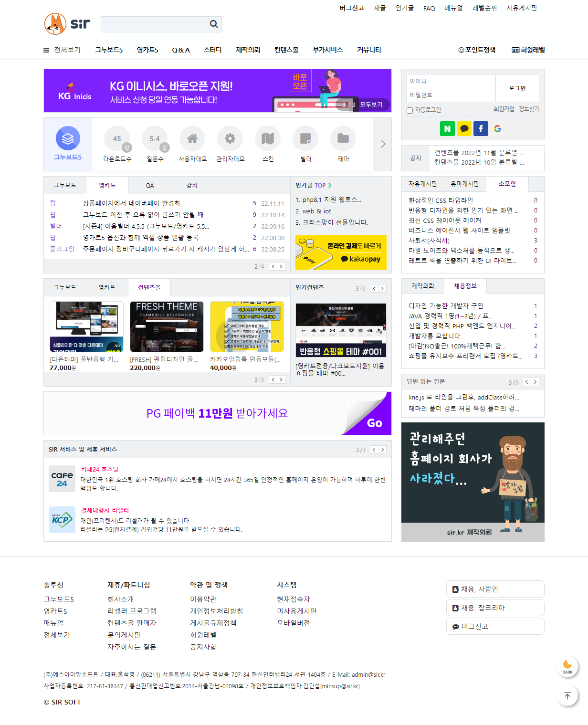588x725 pixels.
Task: Open post 상품페이지에서 네이버페이 활성화
Action: [x=132, y=203]
